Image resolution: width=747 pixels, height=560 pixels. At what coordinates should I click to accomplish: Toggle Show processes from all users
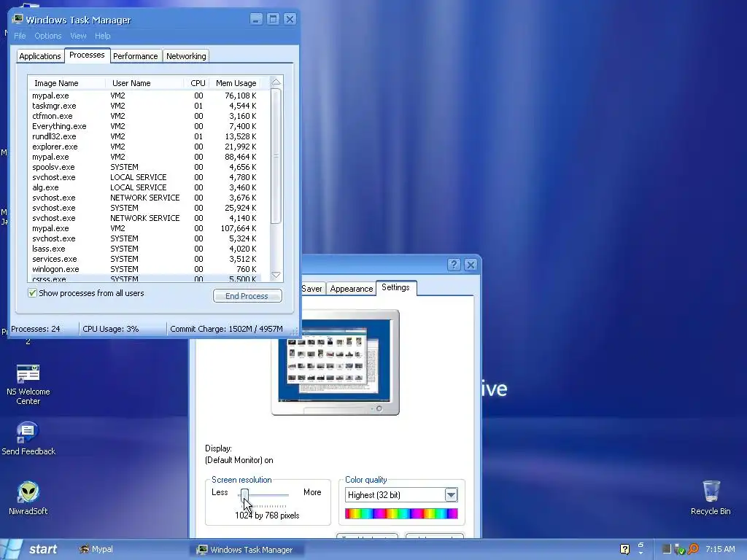point(32,293)
